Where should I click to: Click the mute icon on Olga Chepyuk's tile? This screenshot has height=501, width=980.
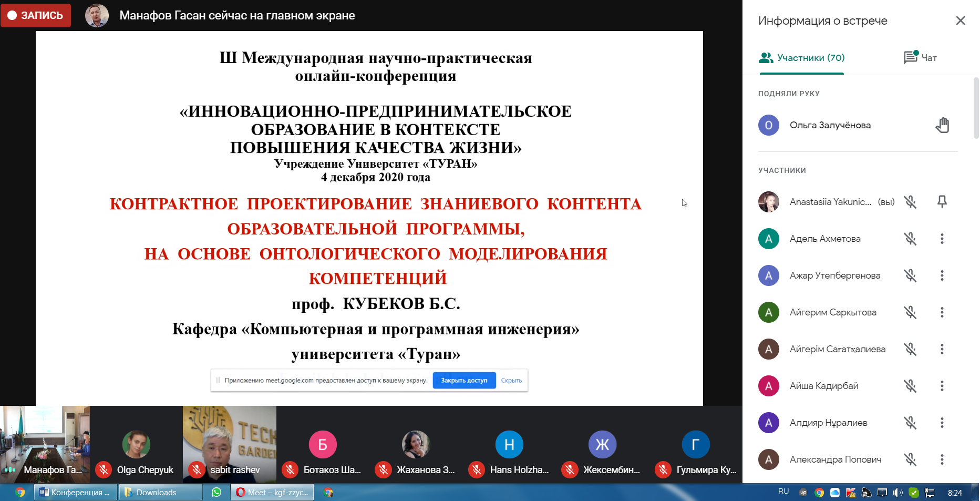pyautogui.click(x=104, y=469)
